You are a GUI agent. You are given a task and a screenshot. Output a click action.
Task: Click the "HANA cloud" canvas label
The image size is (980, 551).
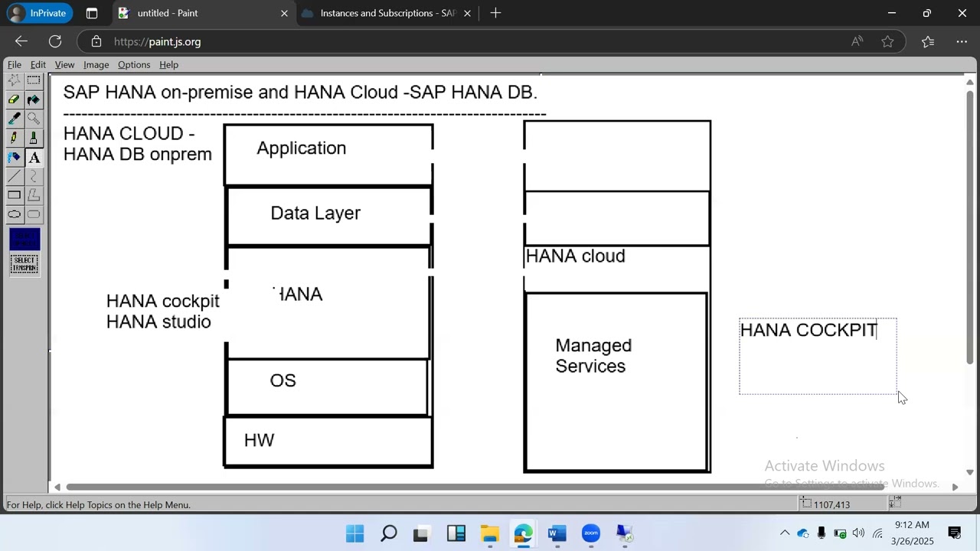click(x=576, y=256)
